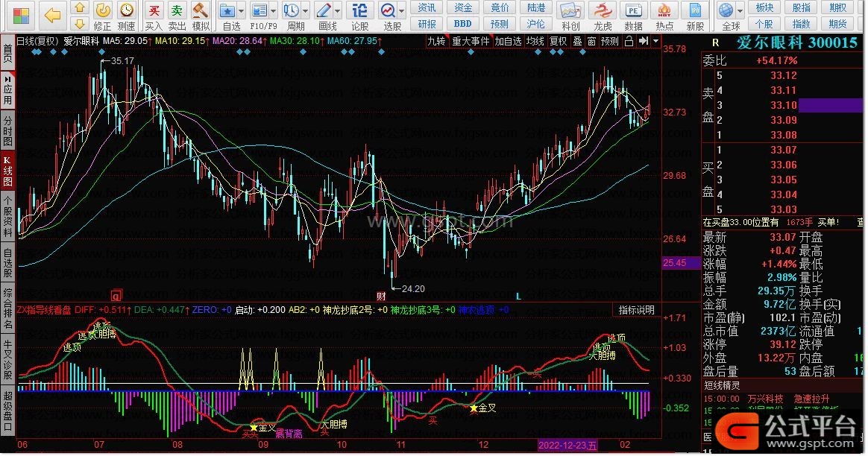
Task: Open the 科创 chart icon
Action: pos(570,10)
